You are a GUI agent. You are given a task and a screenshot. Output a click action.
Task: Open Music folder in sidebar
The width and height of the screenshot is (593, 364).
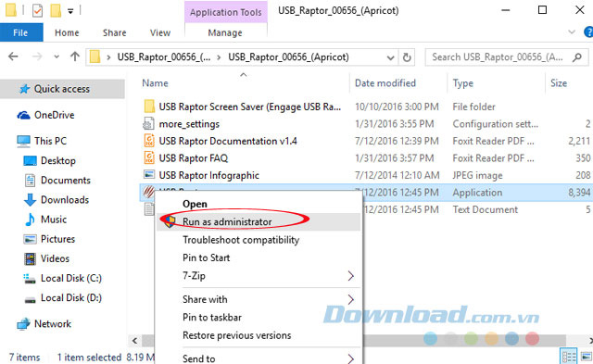[54, 220]
